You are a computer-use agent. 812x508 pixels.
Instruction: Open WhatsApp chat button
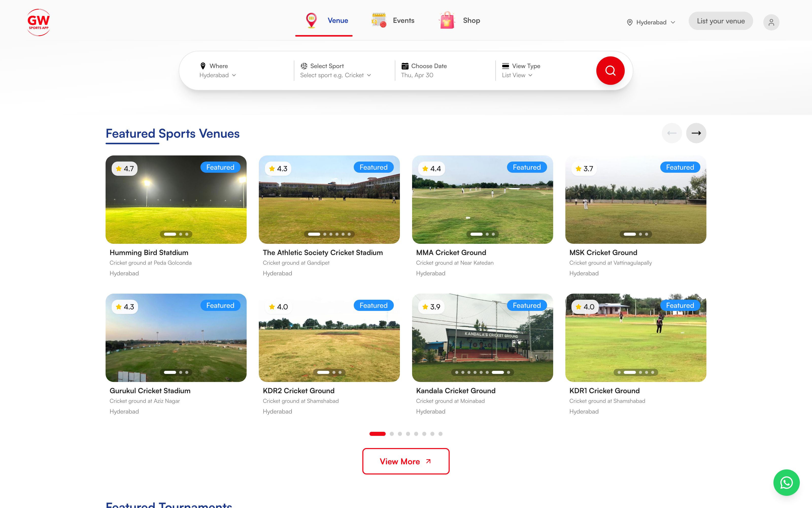786,482
